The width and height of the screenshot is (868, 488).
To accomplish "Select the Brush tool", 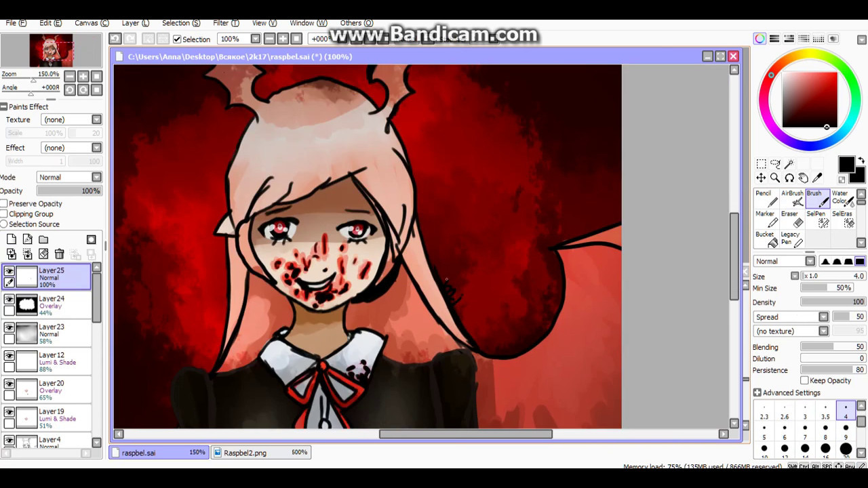I will (x=817, y=199).
